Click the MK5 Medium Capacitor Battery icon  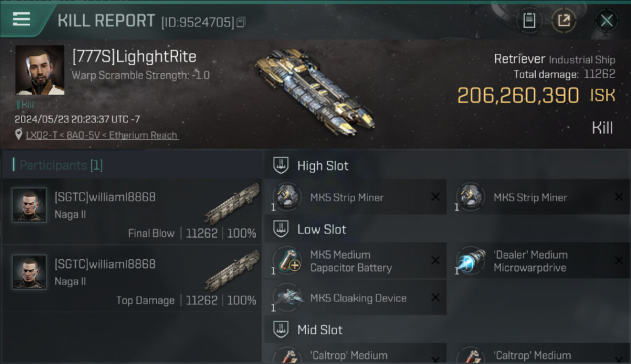[286, 261]
